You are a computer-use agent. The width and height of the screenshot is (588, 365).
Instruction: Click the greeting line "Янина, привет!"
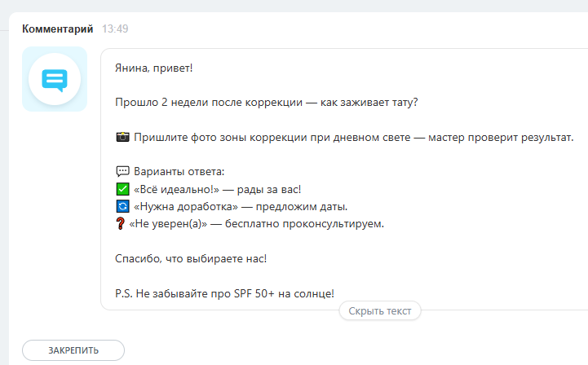[154, 68]
